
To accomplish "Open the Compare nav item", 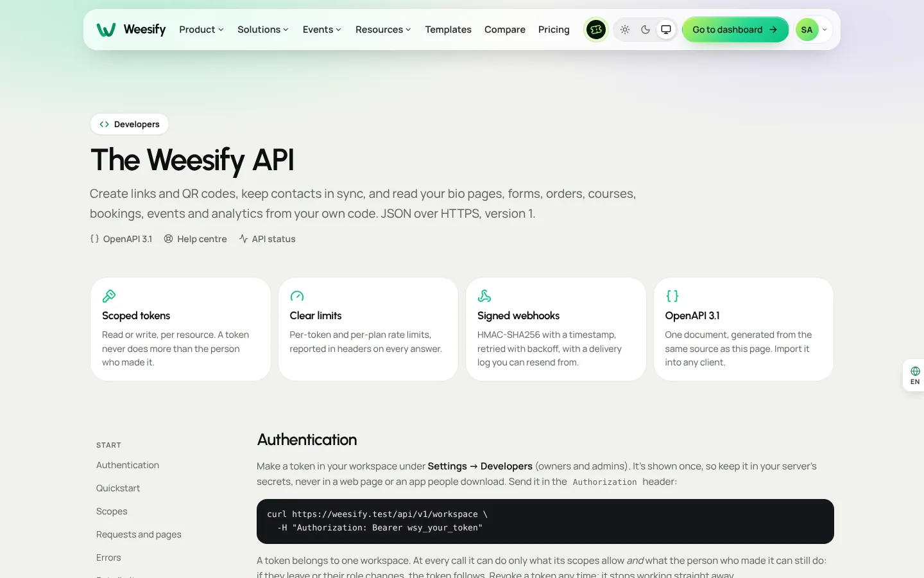I will pos(505,30).
